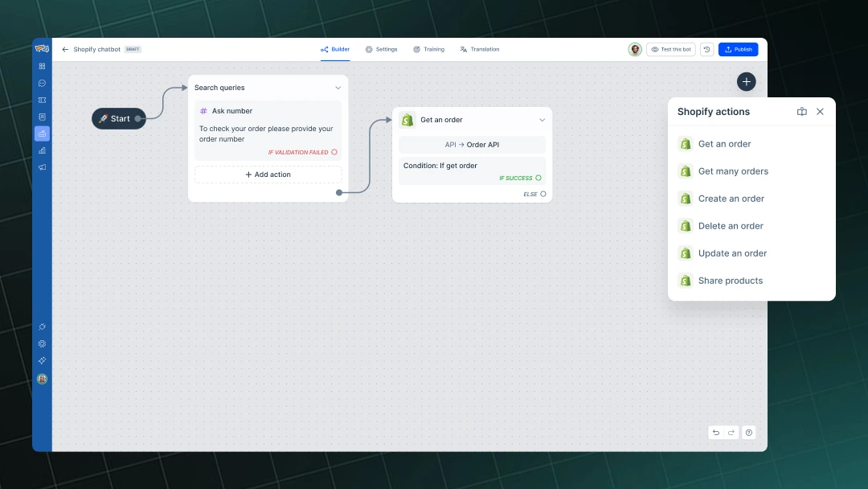This screenshot has width=868, height=489.
Task: Select the AI sparkles icon in the sidebar
Action: [42, 360]
